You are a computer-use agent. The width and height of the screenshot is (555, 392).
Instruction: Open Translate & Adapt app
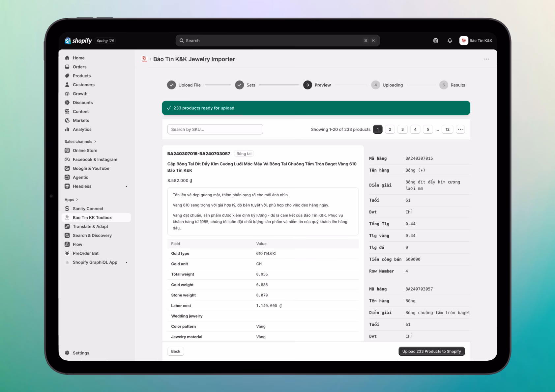coord(96,226)
